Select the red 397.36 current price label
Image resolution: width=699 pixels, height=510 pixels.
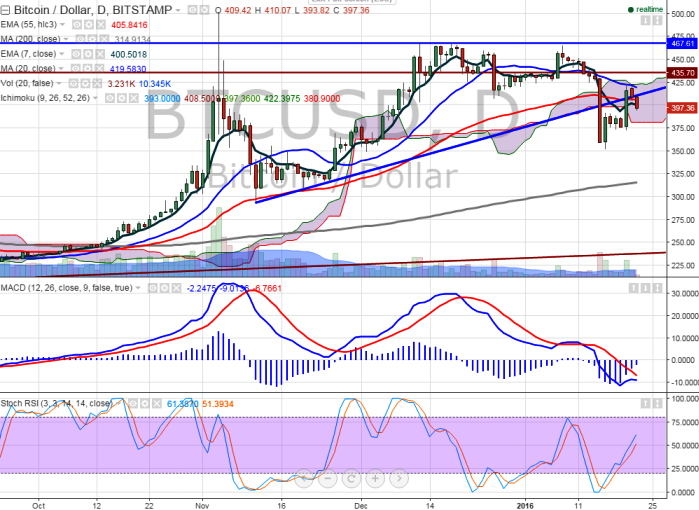[682, 108]
